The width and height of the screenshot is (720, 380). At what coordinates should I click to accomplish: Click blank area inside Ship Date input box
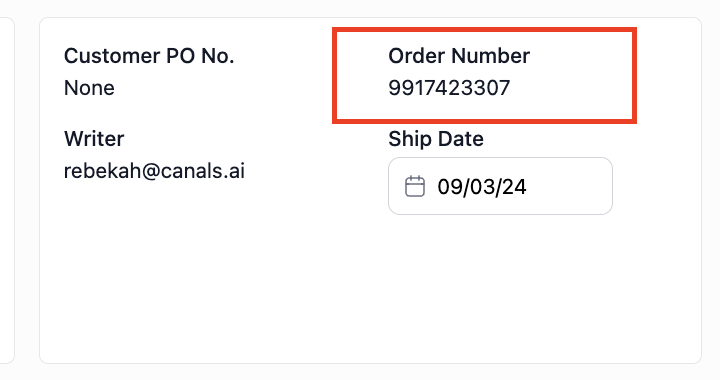pos(569,186)
